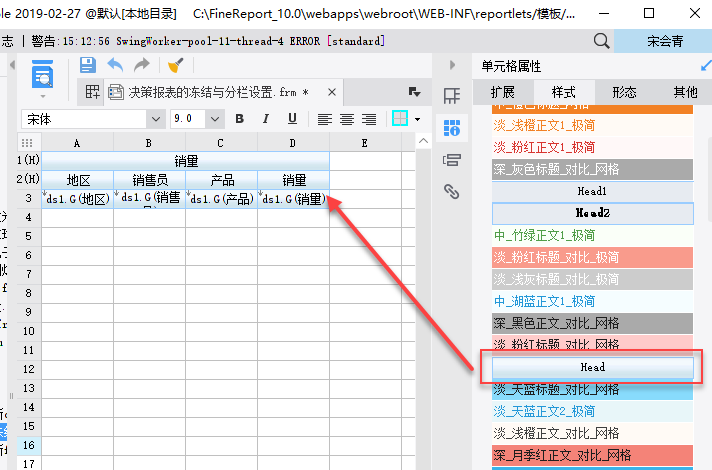Align text to the right

[369, 119]
